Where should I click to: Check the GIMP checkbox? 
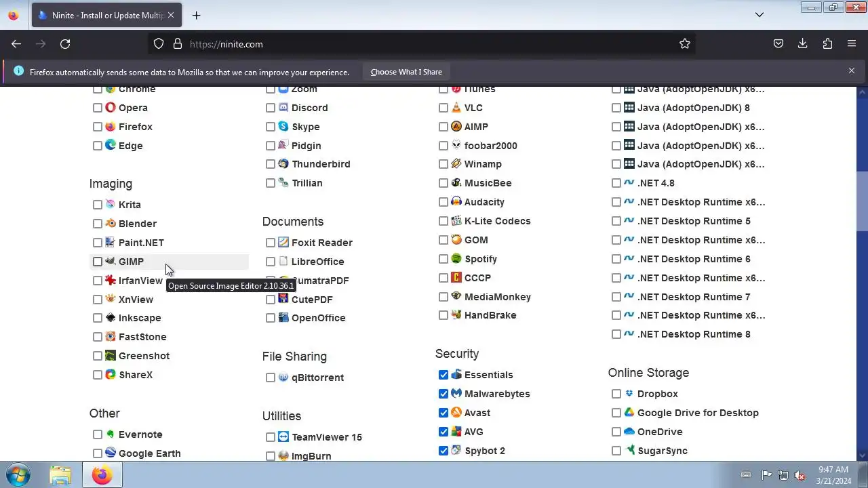click(98, 262)
